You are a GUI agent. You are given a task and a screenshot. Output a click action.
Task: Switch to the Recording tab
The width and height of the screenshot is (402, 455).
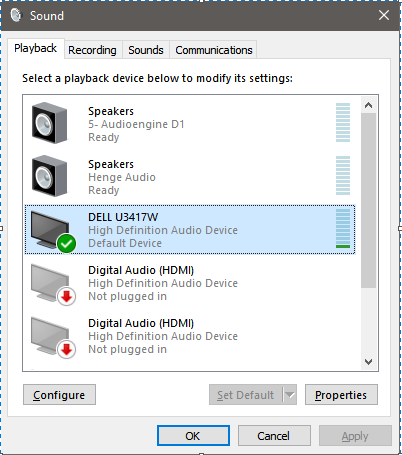point(92,50)
